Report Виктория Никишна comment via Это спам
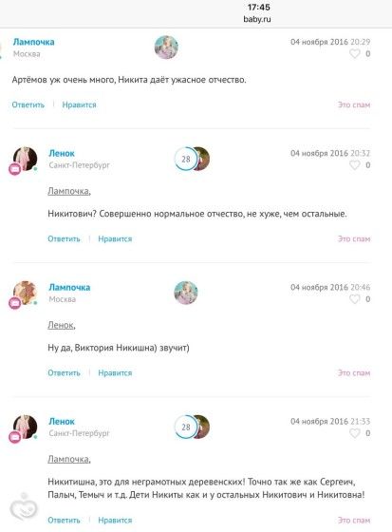This screenshot has width=392, height=532. (354, 372)
